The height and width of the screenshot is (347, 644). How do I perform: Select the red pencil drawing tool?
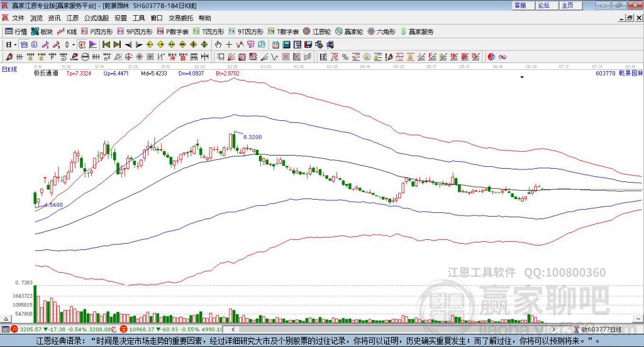[9, 57]
